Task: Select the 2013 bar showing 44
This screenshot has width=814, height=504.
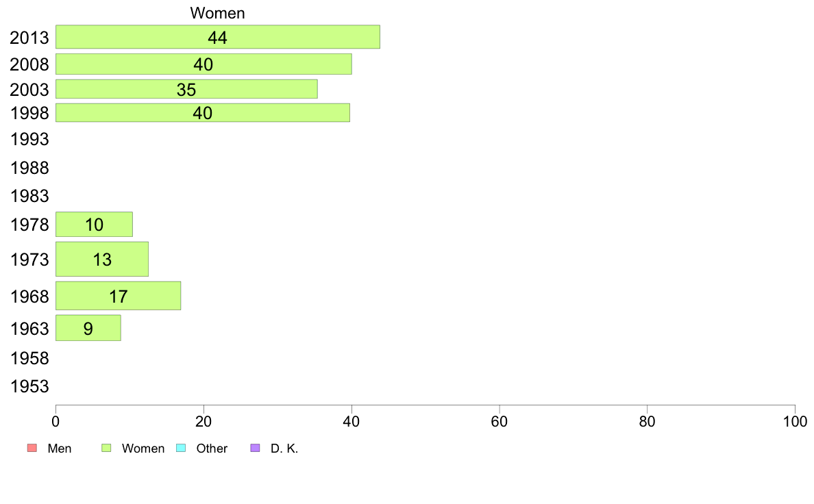Action: [218, 37]
